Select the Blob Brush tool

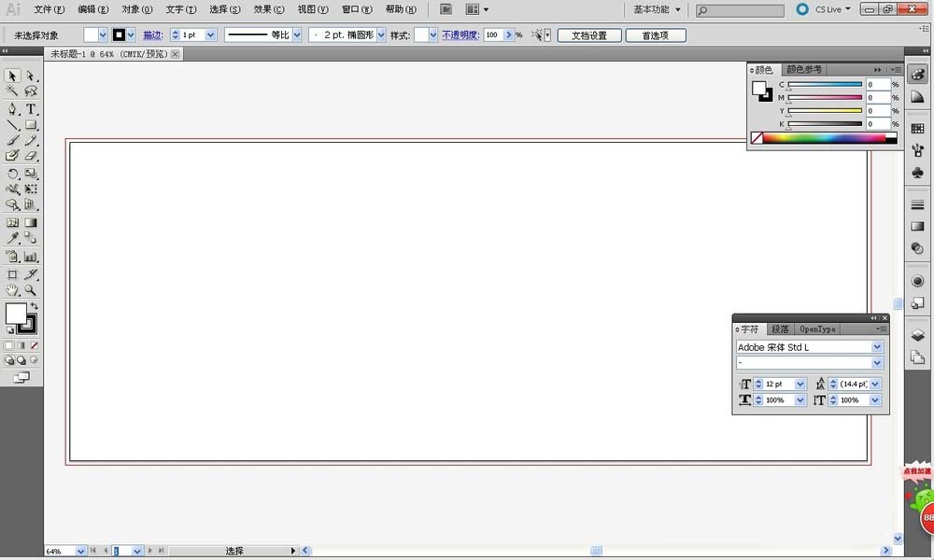click(x=12, y=155)
